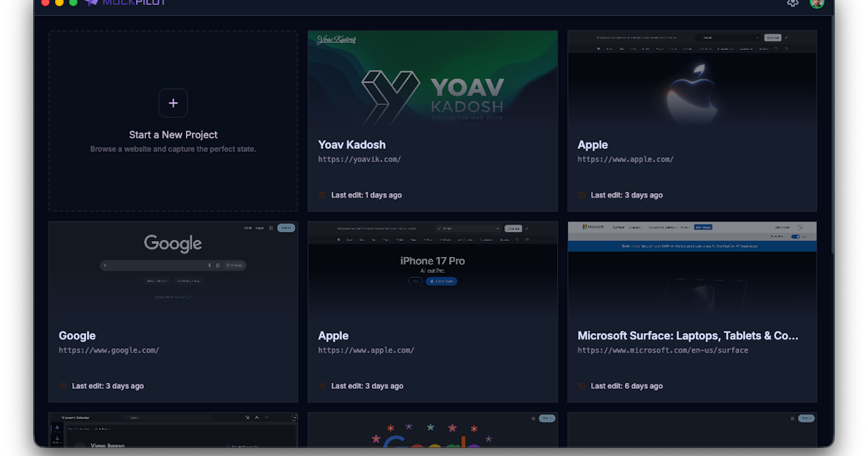Open the Microsoft Surface page thumbnail

coord(692,270)
